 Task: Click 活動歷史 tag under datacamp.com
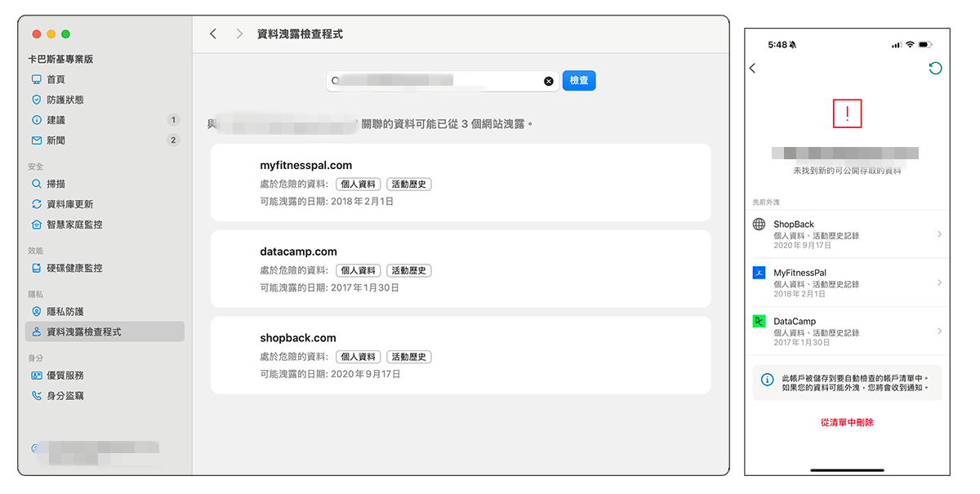click(408, 270)
